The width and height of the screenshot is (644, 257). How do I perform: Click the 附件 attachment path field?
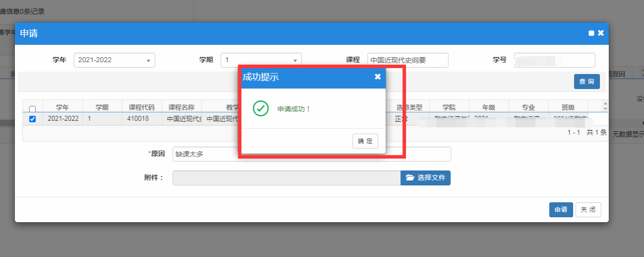286,178
